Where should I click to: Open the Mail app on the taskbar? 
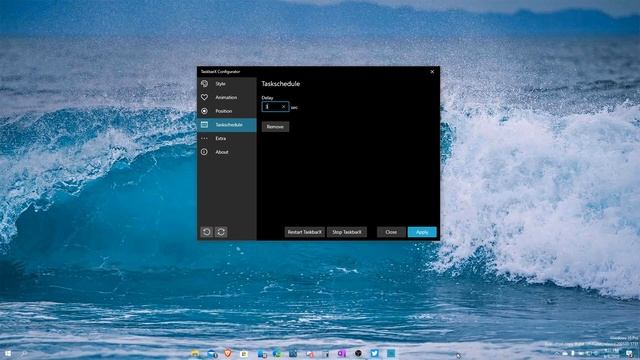212,353
